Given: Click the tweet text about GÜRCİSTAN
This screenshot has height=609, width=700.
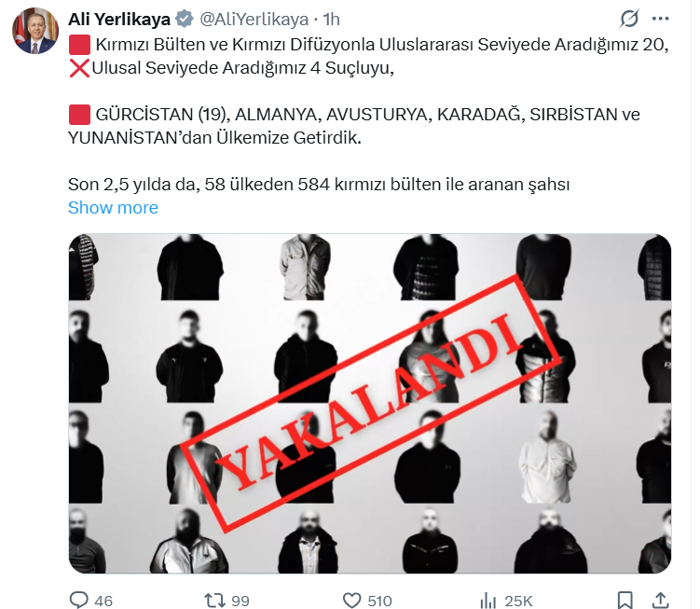Looking at the screenshot, I should [x=354, y=126].
